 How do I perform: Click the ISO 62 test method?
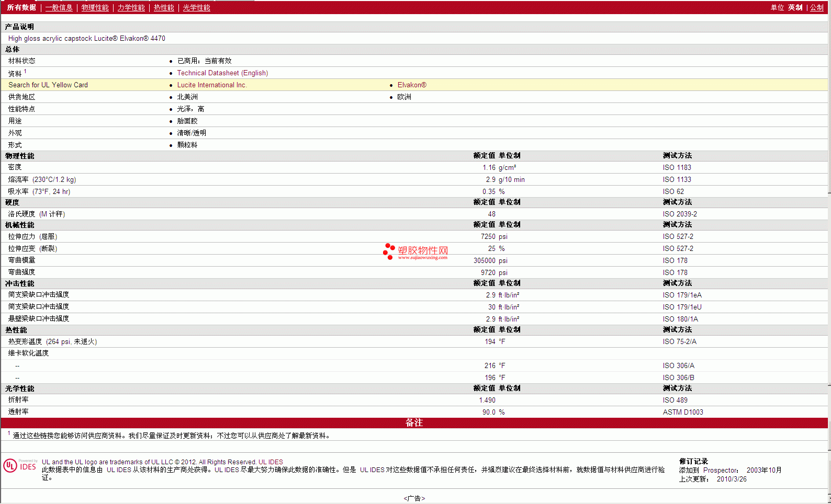[x=673, y=192]
